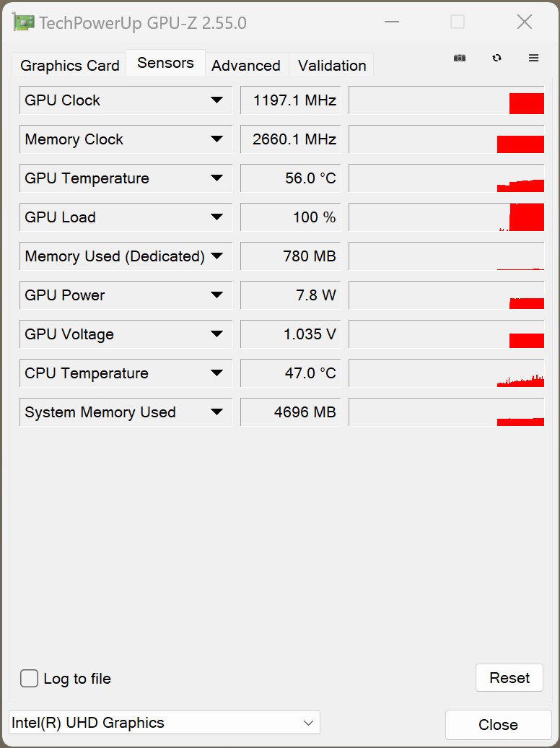
Task: Click the GPU Power value field
Action: click(x=290, y=295)
